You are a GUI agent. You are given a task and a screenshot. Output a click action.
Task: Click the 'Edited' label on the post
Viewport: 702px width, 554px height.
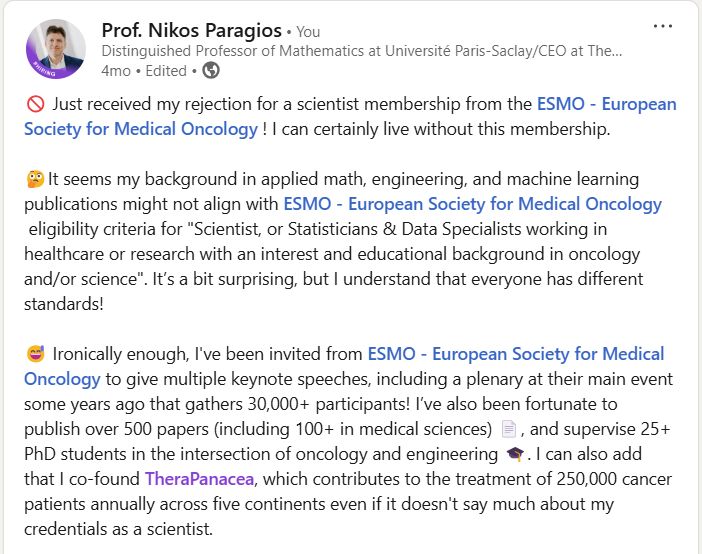click(166, 71)
